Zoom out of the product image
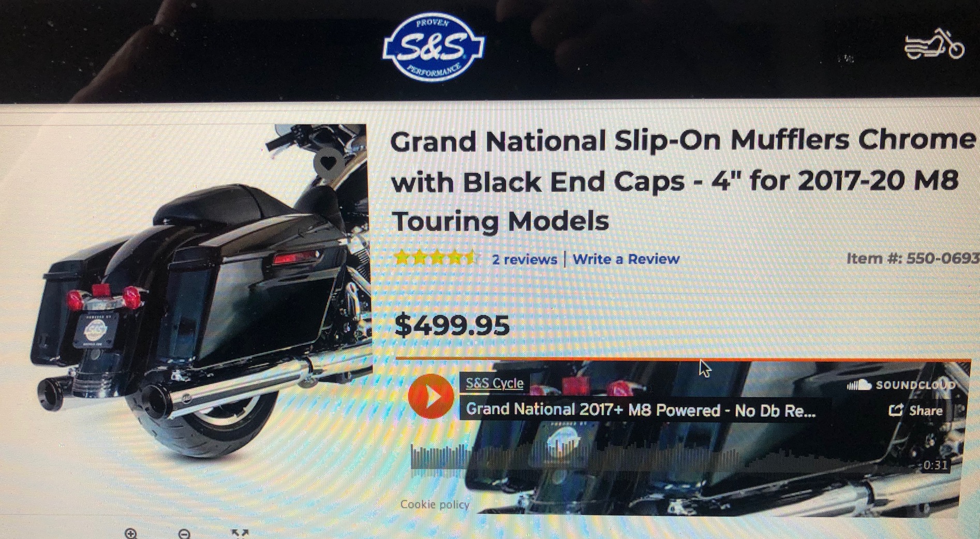 pos(184,533)
